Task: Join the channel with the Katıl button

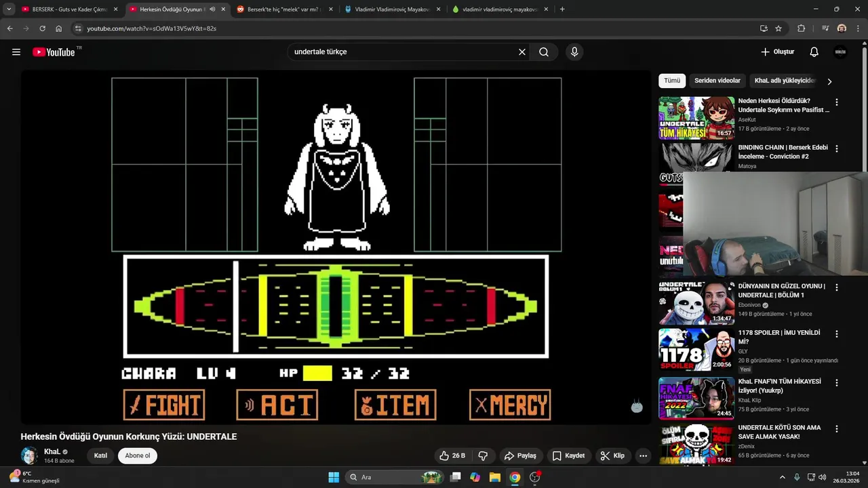Action: [100, 455]
